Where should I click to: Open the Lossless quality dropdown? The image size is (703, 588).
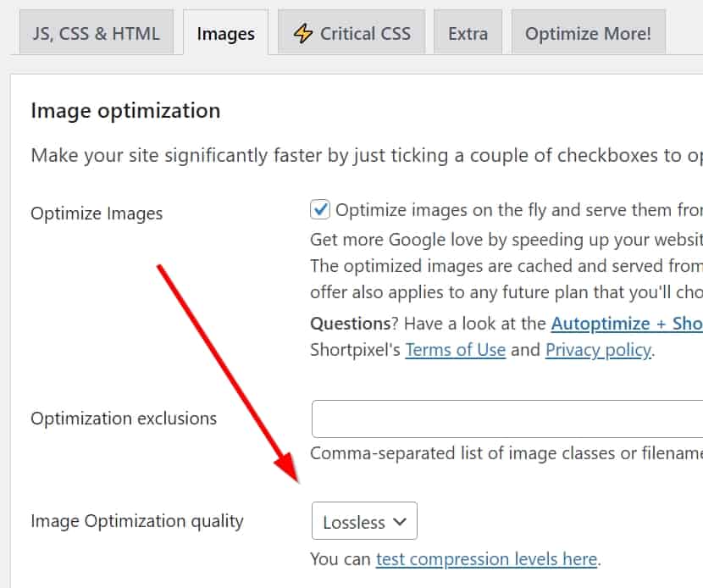tap(364, 522)
